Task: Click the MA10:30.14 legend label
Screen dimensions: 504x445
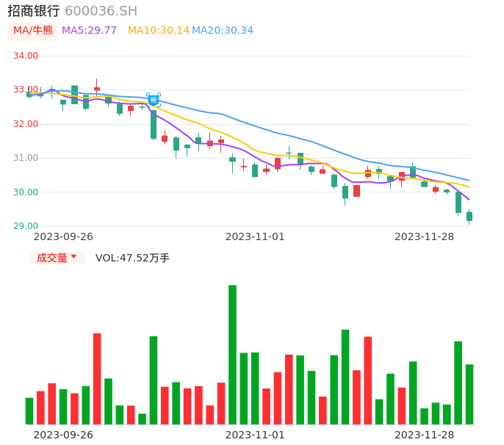Action: point(159,31)
